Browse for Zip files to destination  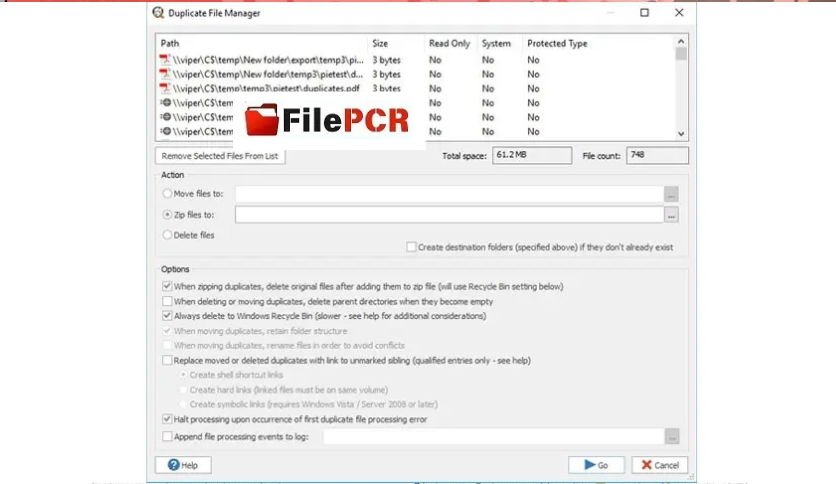pos(671,215)
